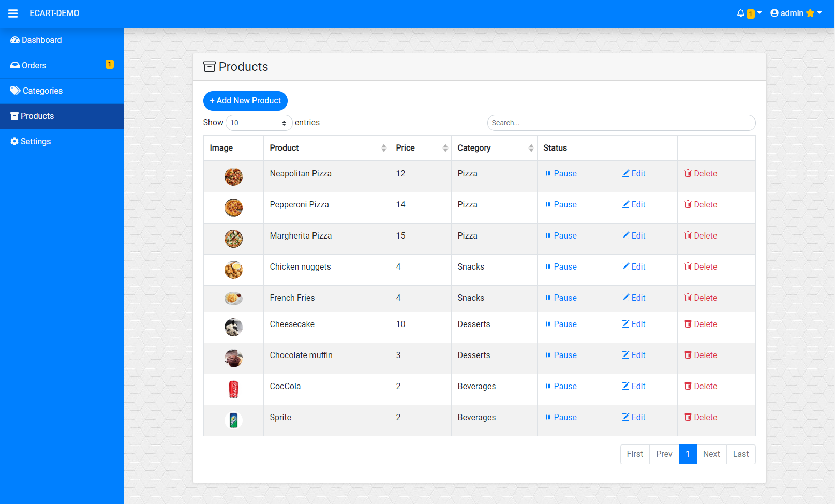Click the Orders count badge

[x=110, y=64]
